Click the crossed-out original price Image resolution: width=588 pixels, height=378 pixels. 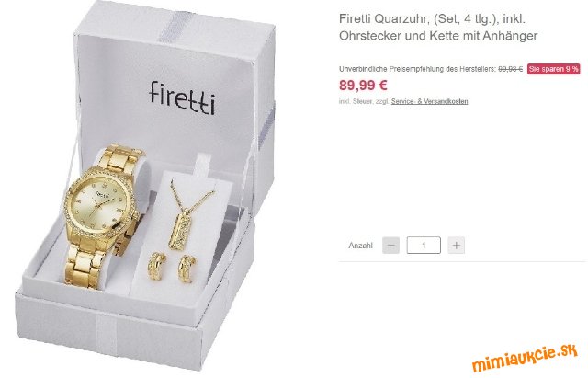point(511,69)
